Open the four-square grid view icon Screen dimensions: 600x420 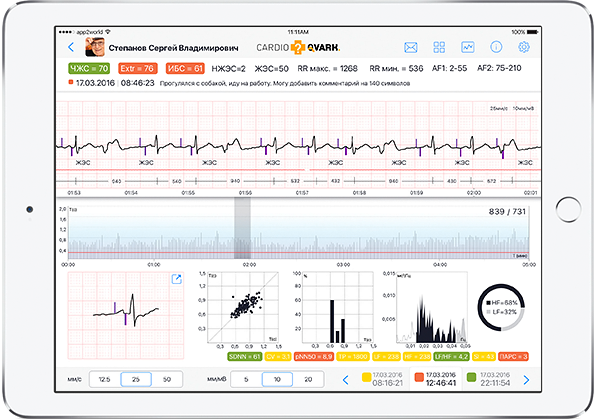[439, 47]
